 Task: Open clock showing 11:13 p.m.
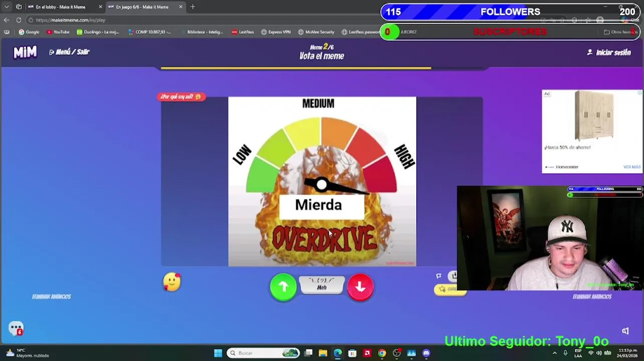[627, 353]
